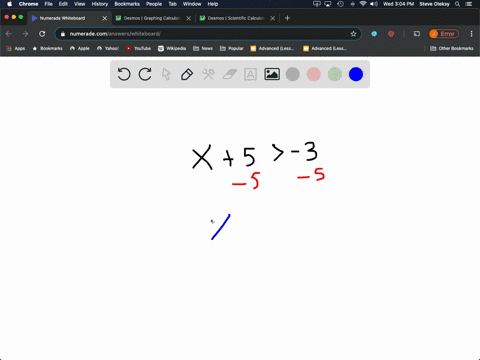Close the Desmos Scientific Calculator tab
Viewport: 480px width, 360px height.
273,18
